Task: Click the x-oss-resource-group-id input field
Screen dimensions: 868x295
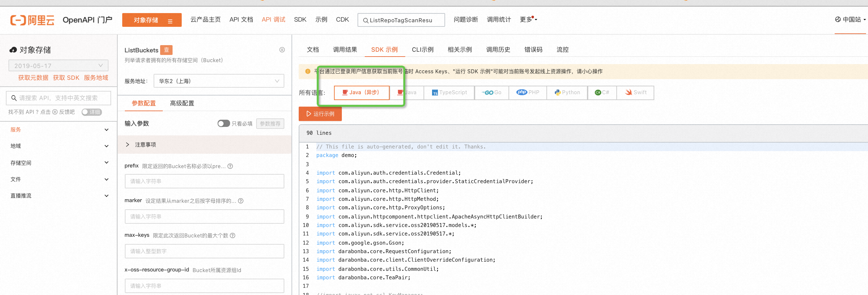Action: (204, 286)
